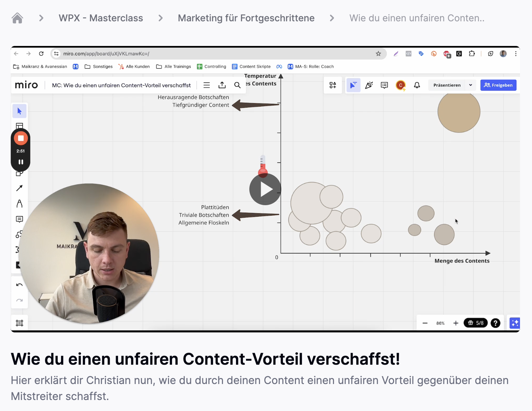Click the Freigeben share button
The width and height of the screenshot is (532, 411).
coord(498,85)
